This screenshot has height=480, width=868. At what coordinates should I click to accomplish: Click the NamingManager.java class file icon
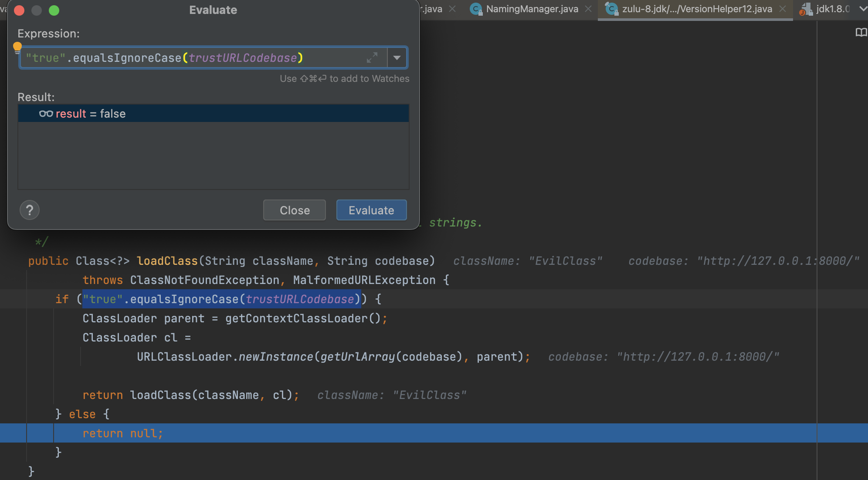(476, 9)
